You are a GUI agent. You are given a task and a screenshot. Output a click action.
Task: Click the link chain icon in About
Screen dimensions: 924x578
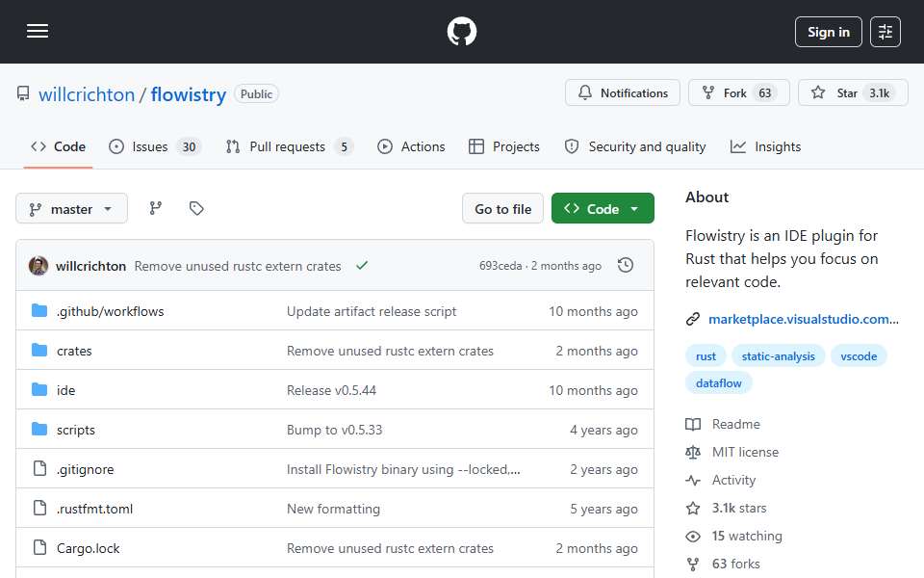(x=693, y=319)
